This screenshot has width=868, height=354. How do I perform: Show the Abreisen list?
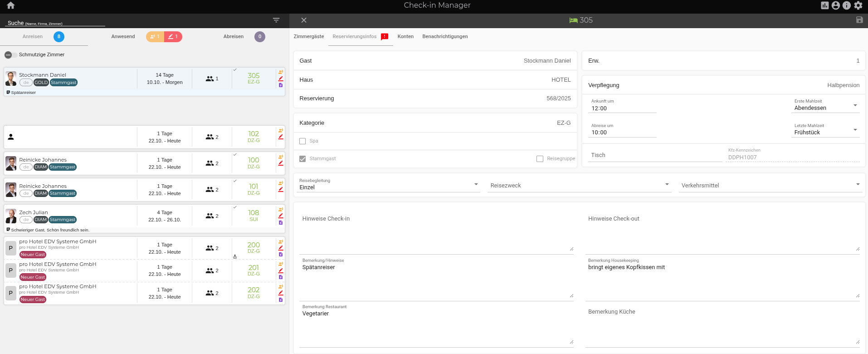coord(234,37)
